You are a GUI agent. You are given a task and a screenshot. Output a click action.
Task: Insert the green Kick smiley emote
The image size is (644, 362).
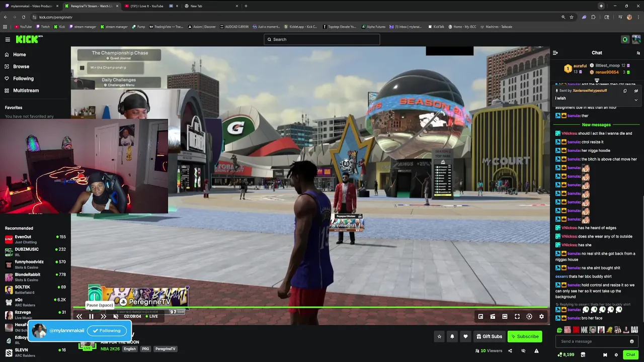559,330
